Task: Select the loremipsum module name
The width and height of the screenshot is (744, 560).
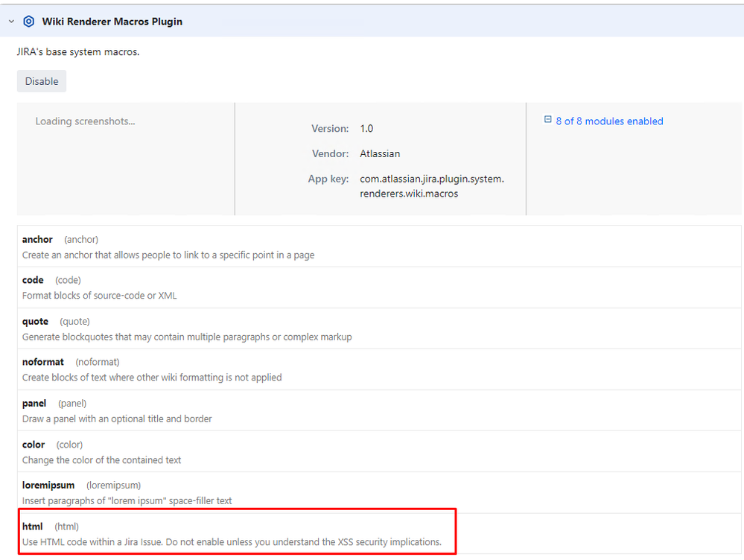Action: pyautogui.click(x=48, y=485)
